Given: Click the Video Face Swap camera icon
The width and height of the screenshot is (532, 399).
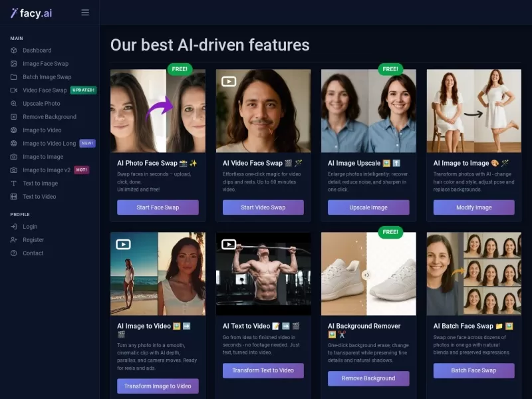Looking at the screenshot, I should pos(13,90).
